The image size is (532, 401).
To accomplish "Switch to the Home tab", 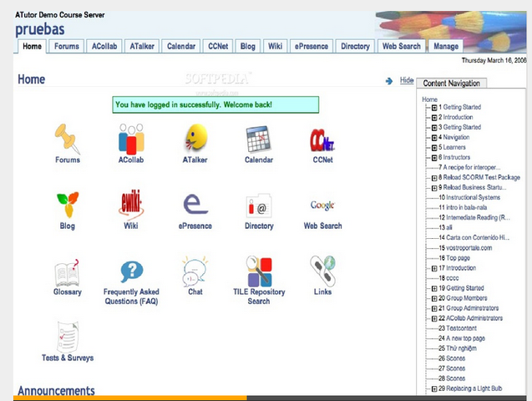I will [32, 47].
